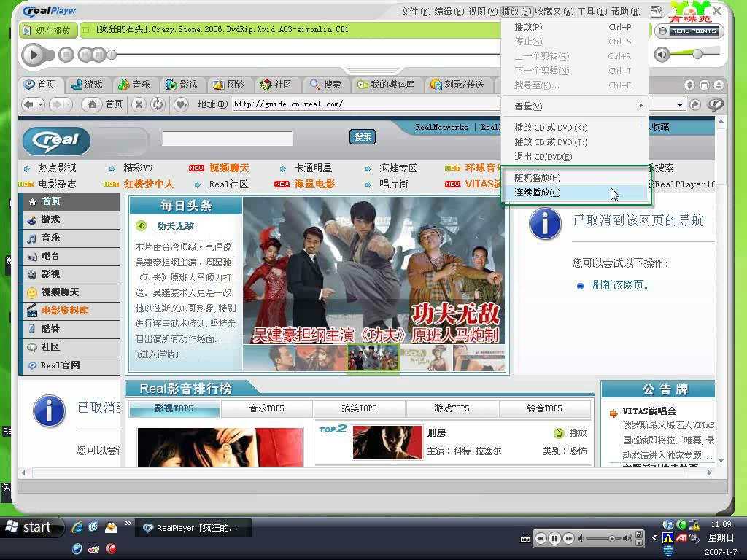This screenshot has width=747, height=560.
Task: Click the REAL POINTS button
Action: pyautogui.click(x=690, y=31)
